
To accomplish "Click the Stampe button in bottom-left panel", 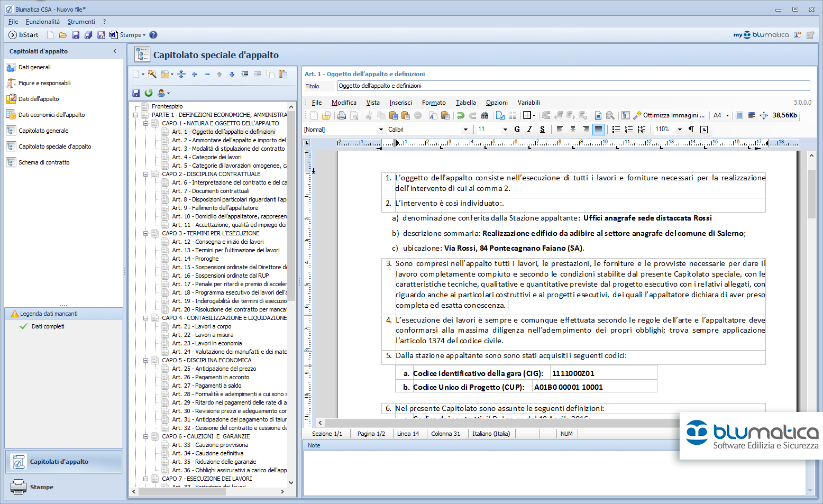I will [x=41, y=487].
